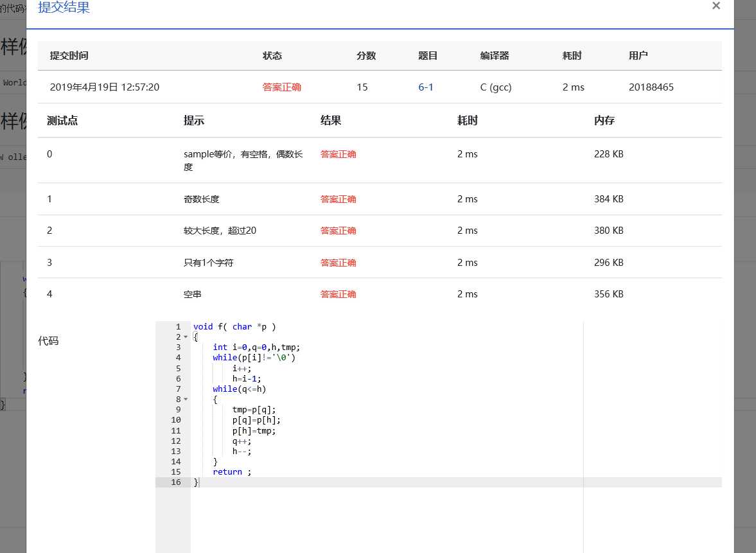Click result 答案正确 for test point 1
Viewport: 756px width, 553px height.
pyautogui.click(x=338, y=199)
